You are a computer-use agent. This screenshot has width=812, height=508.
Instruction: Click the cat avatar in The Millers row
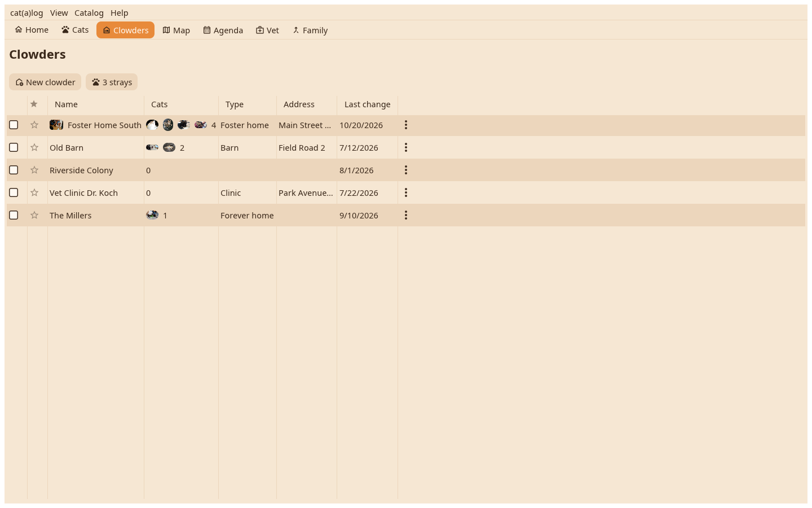click(152, 215)
